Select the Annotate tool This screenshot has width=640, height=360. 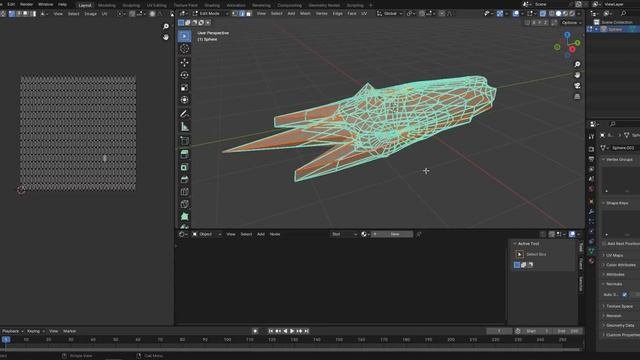[x=184, y=114]
